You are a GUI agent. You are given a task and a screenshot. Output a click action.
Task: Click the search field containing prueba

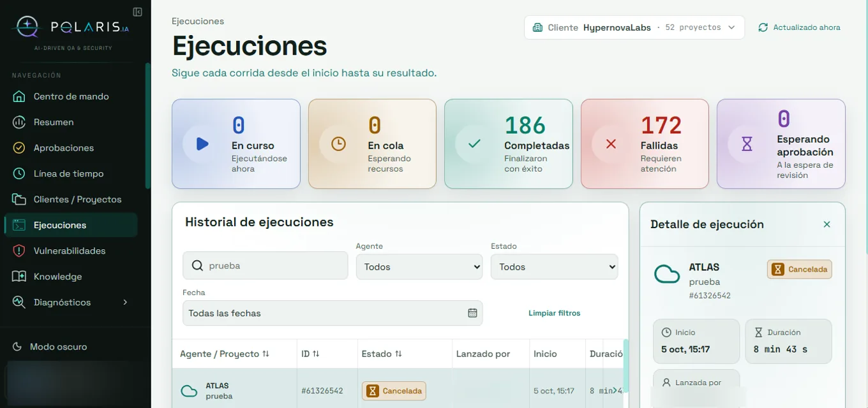(266, 266)
